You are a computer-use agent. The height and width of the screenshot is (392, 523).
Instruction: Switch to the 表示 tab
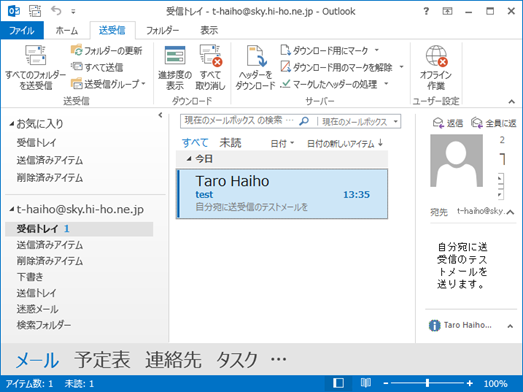209,30
